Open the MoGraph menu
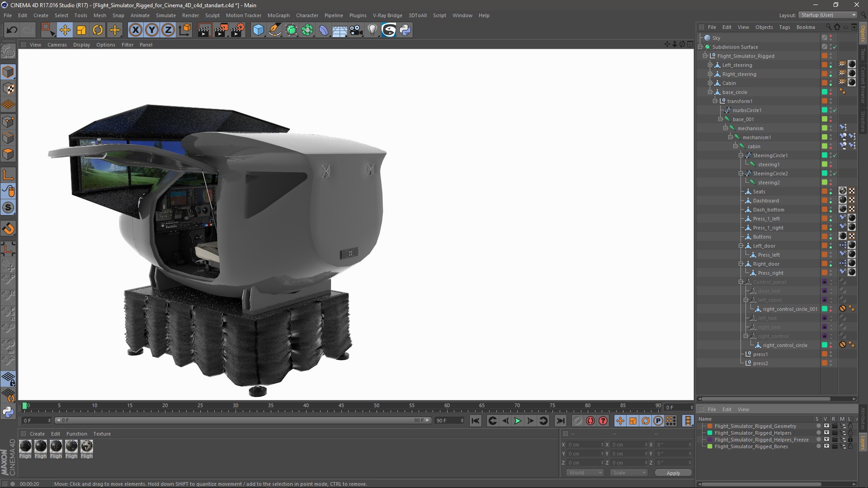 coord(278,15)
